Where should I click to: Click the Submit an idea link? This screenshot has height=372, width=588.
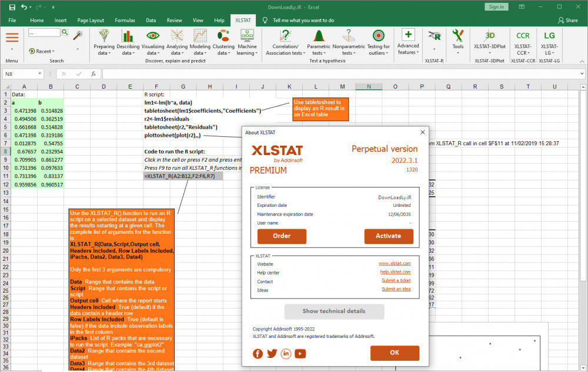pyautogui.click(x=396, y=289)
